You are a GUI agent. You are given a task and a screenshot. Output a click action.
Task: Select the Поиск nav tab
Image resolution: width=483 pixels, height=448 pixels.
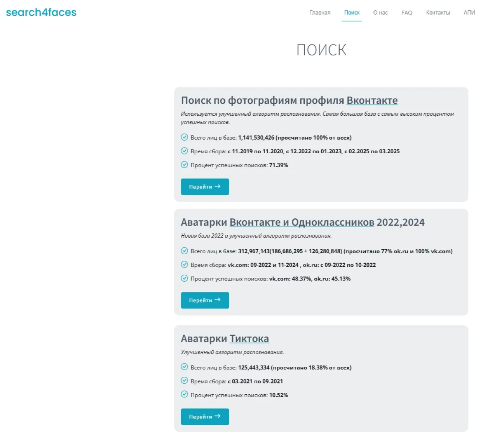[352, 13]
